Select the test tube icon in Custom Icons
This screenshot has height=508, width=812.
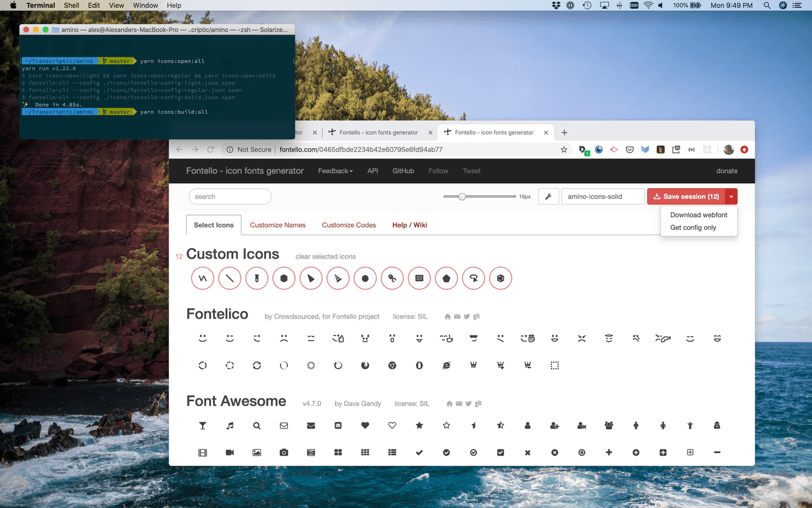(257, 278)
